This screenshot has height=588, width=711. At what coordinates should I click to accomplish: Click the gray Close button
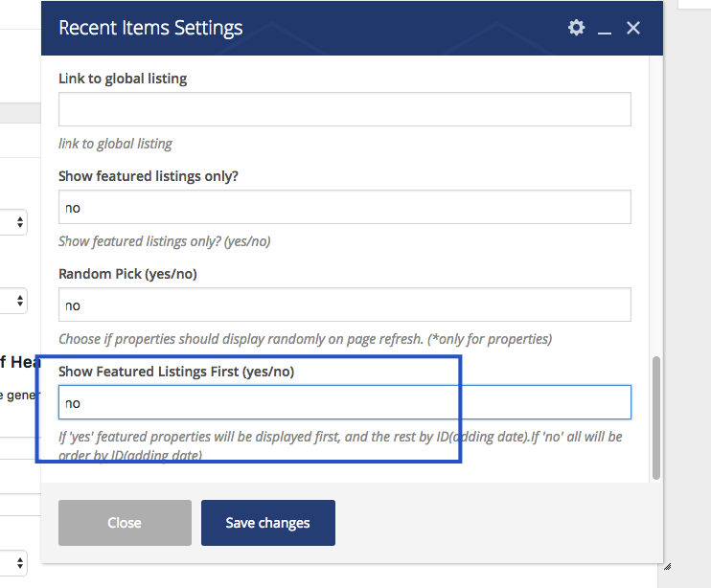tap(125, 523)
